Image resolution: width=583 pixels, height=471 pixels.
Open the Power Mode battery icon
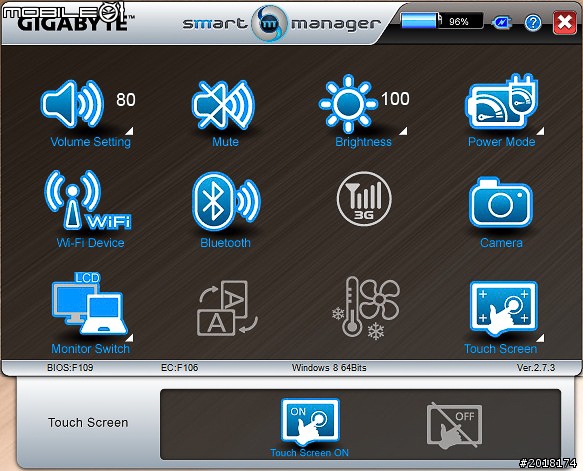click(501, 101)
